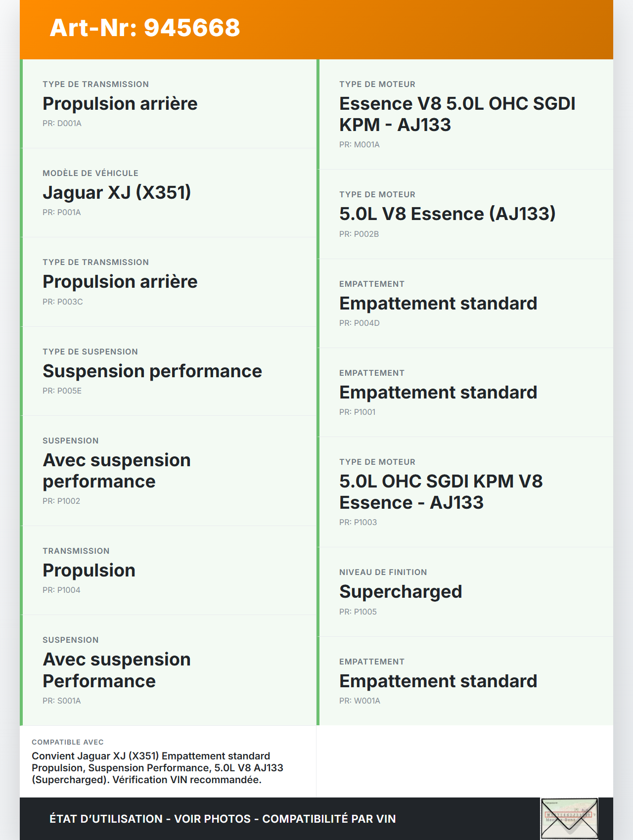This screenshot has width=633, height=840.
Task: Click the 5.0L V8 Essence (AJ133) entry
Action: pyautogui.click(x=465, y=214)
